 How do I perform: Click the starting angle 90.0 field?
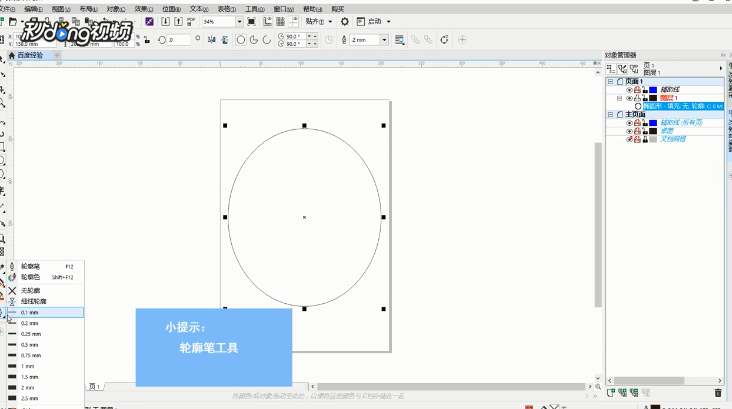296,36
